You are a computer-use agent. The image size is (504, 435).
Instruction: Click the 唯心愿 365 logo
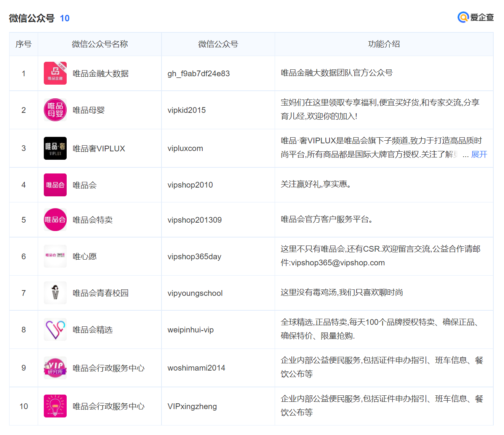pos(55,256)
